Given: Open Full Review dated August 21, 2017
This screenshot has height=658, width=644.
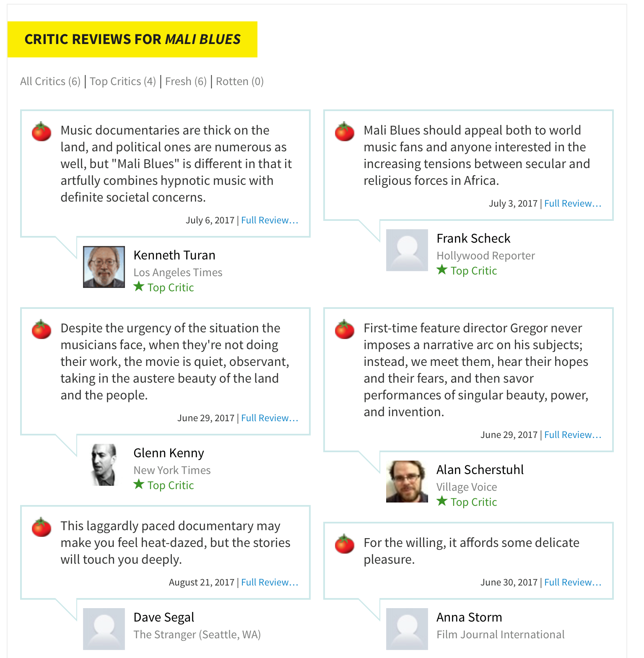Looking at the screenshot, I should [x=270, y=583].
